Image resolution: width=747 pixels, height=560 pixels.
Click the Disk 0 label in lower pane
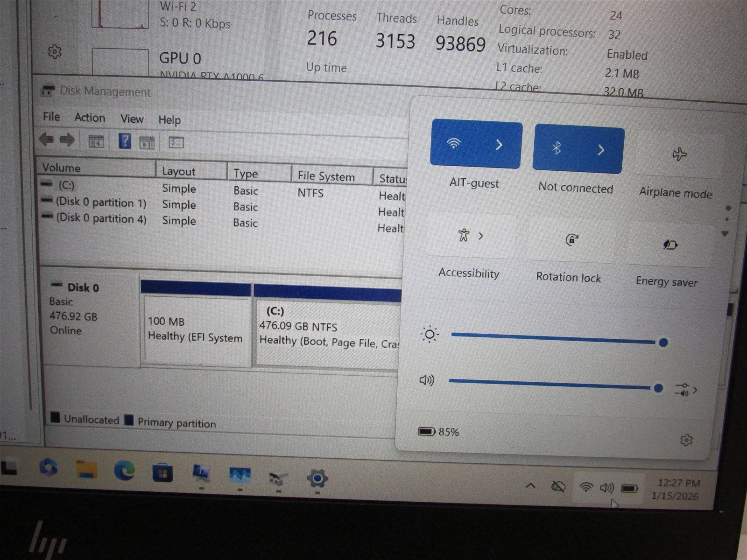click(x=83, y=287)
